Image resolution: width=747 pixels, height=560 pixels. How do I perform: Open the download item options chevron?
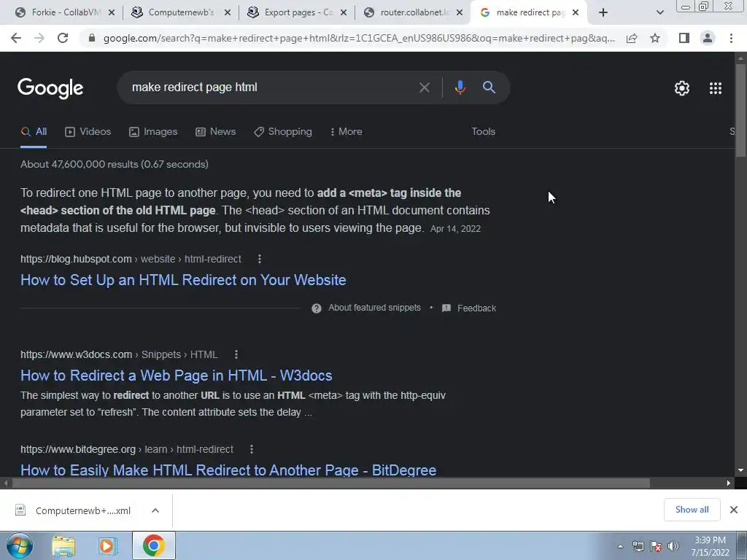point(155,510)
